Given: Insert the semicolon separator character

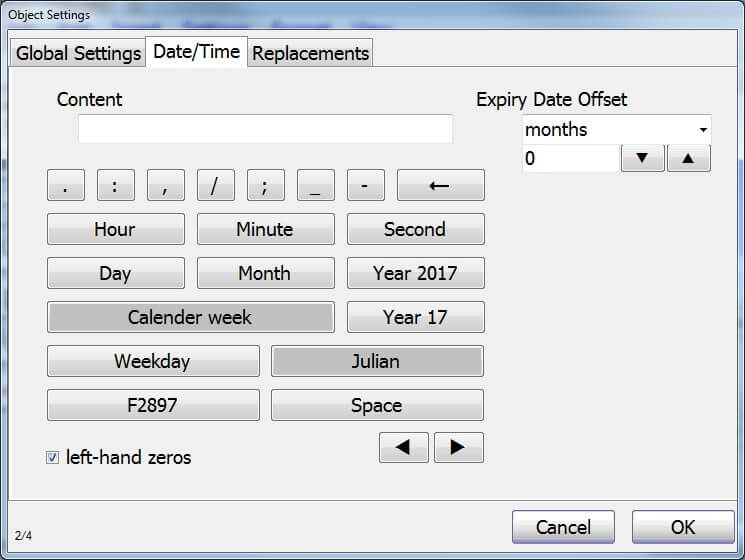Looking at the screenshot, I should (x=266, y=185).
